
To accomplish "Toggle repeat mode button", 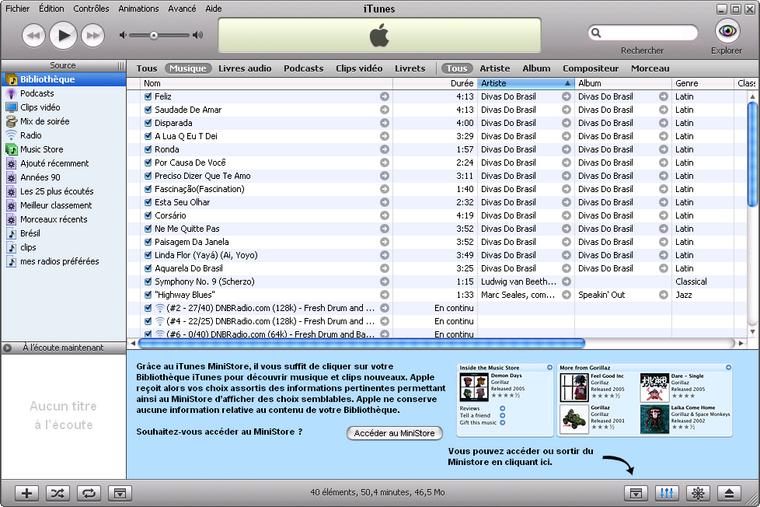I will tap(89, 493).
